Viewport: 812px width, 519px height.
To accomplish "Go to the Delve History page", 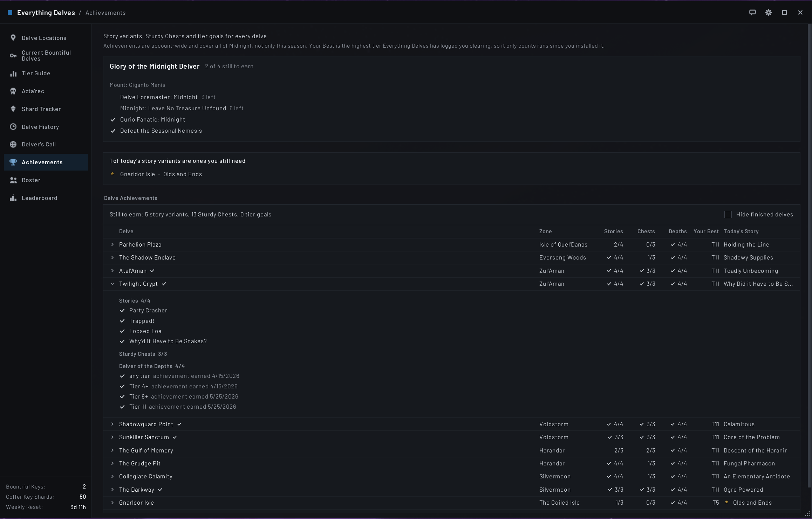I will (46, 127).
